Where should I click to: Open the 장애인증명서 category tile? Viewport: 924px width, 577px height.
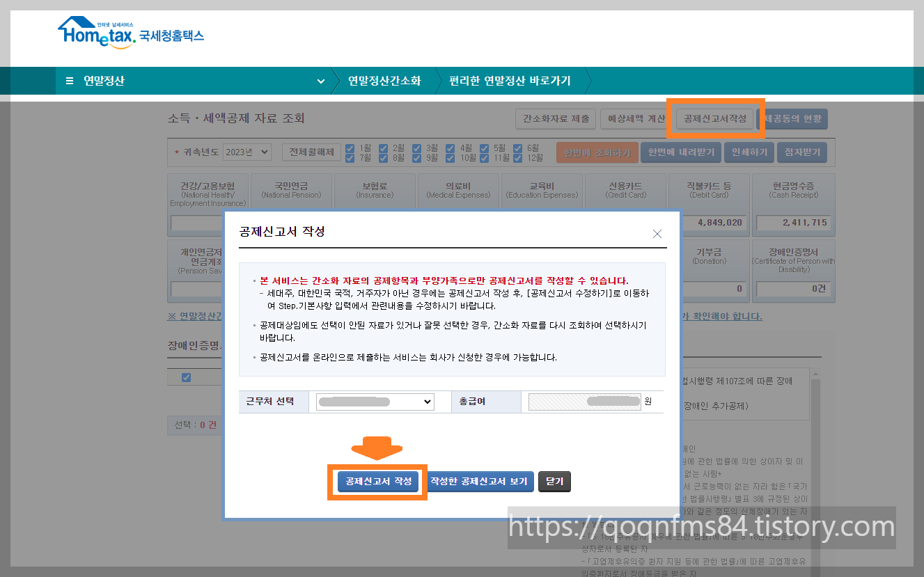[792, 269]
